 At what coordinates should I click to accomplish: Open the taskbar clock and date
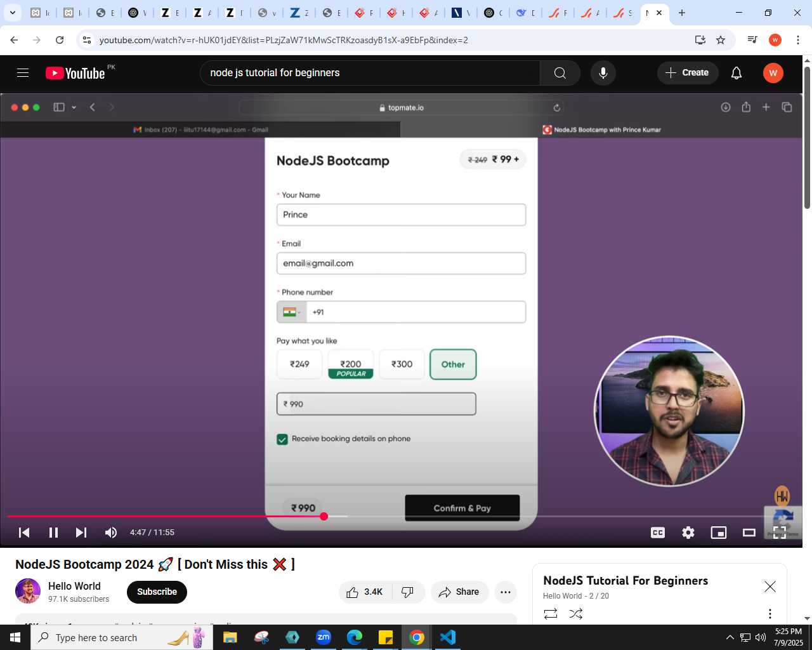788,637
